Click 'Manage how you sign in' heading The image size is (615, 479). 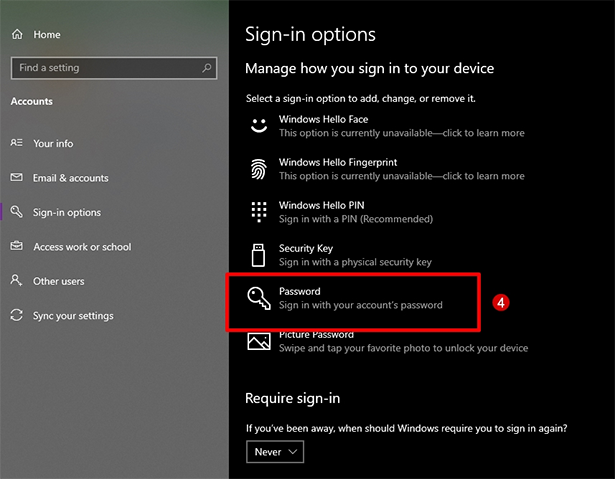tap(369, 69)
